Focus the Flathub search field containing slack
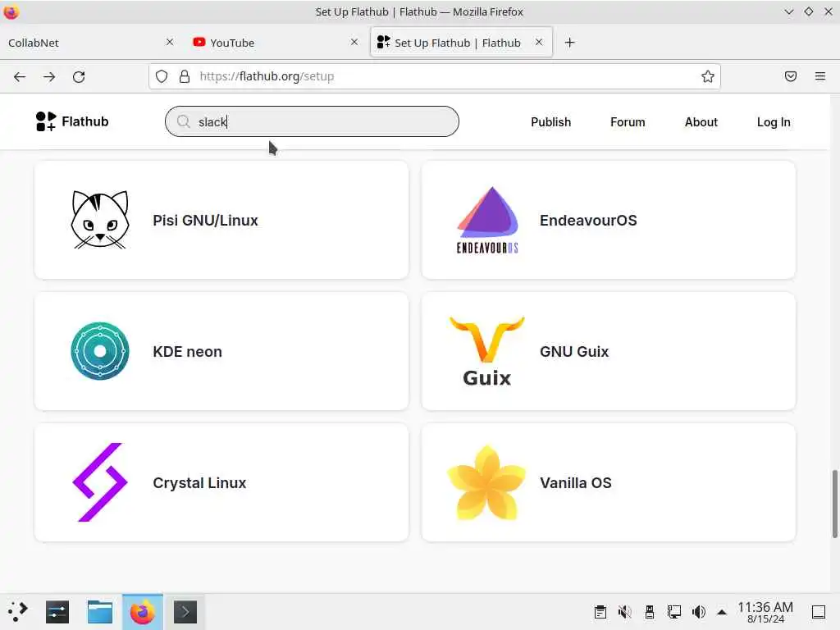 [312, 121]
